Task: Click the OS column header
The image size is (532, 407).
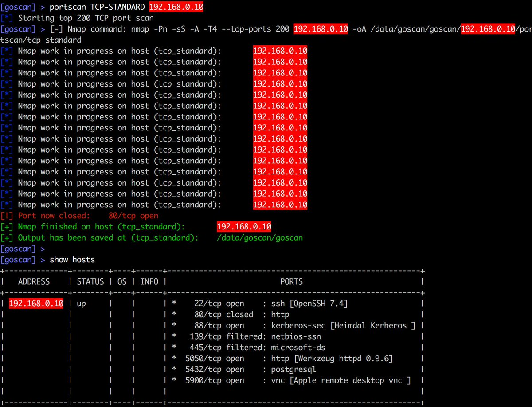Action: click(x=122, y=281)
